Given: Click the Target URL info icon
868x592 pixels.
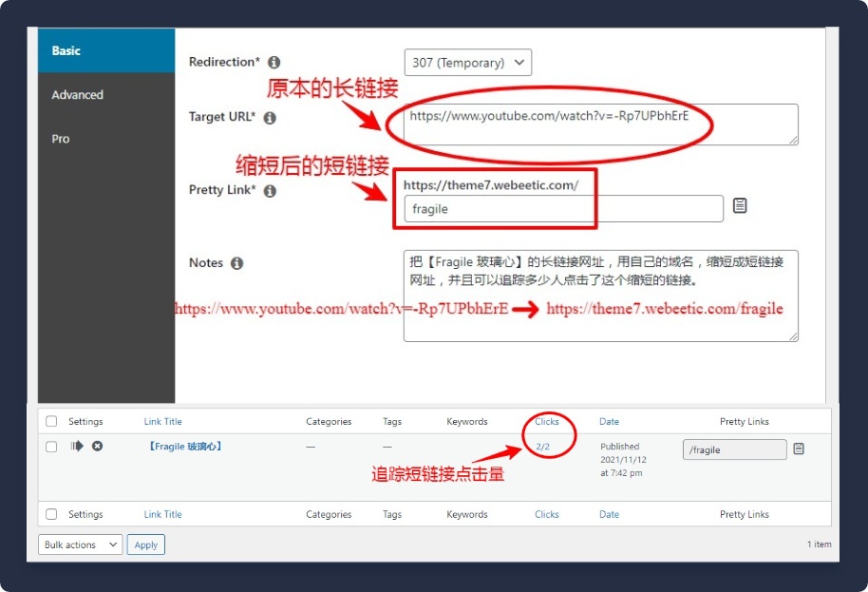Looking at the screenshot, I should point(270,118).
